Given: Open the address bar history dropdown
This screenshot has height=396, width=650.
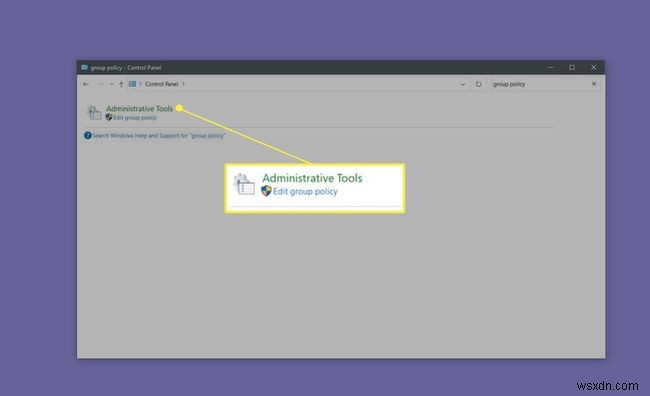Looking at the screenshot, I should [x=463, y=84].
